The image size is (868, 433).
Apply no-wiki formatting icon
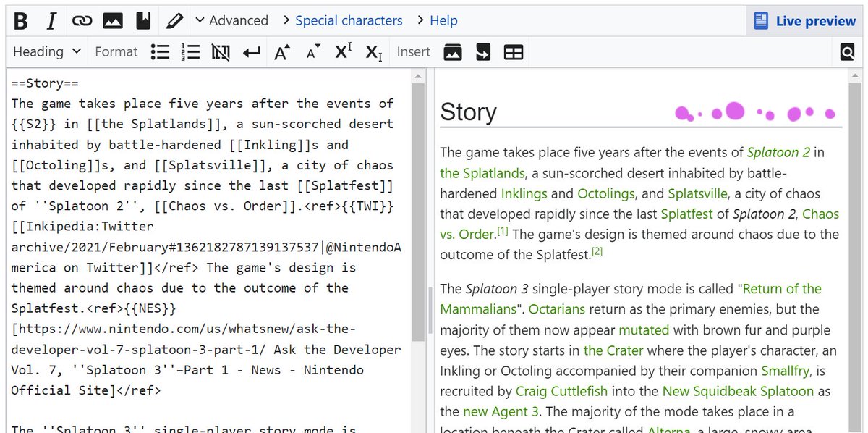point(221,52)
